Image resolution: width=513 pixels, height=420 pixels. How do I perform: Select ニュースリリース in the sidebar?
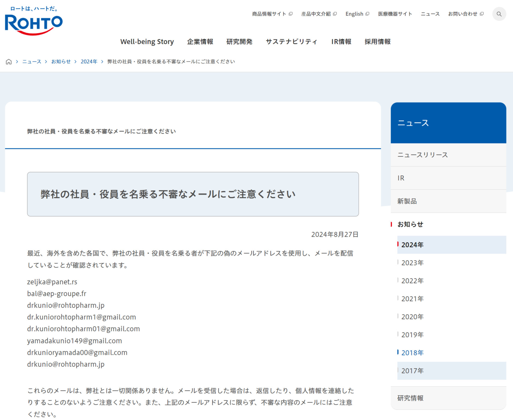pyautogui.click(x=422, y=155)
